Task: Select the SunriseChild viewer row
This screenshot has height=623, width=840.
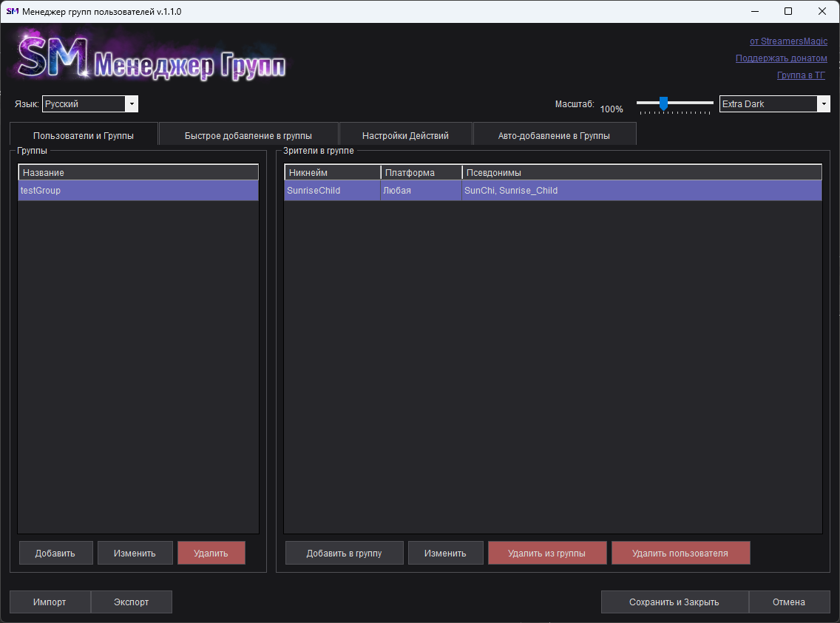Action: [552, 191]
